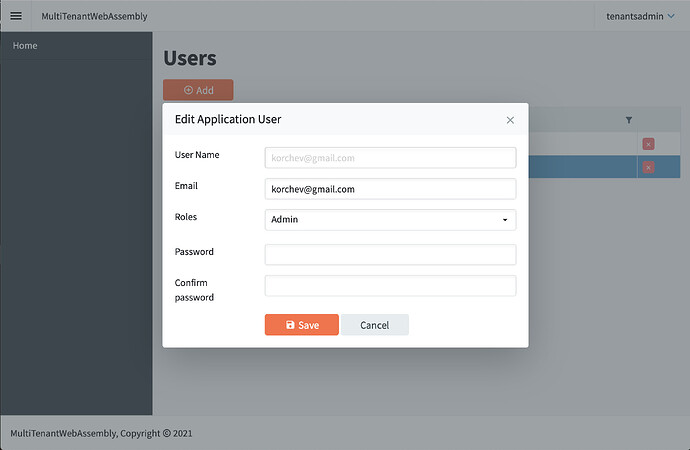690x450 pixels.
Task: Focus the Confirm password field
Action: [390, 286]
